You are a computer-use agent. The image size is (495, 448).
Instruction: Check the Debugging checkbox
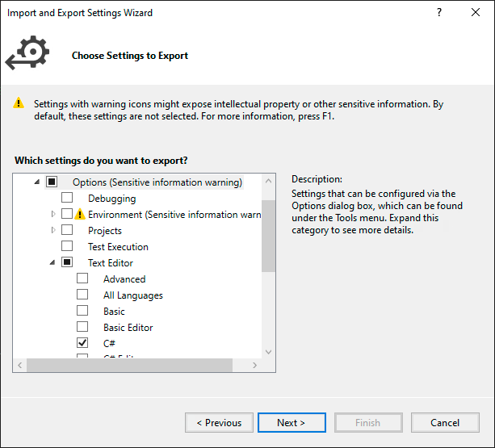pos(67,198)
